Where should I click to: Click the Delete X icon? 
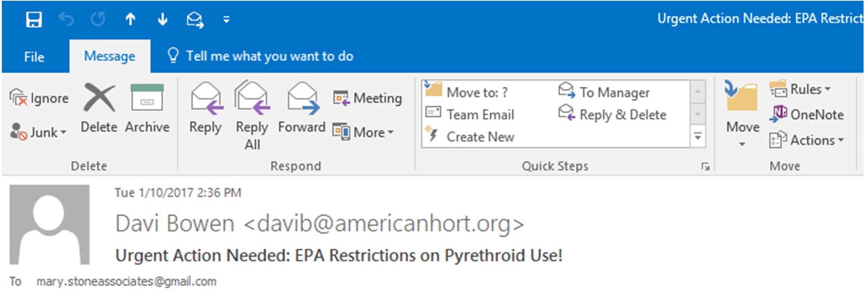[x=99, y=98]
